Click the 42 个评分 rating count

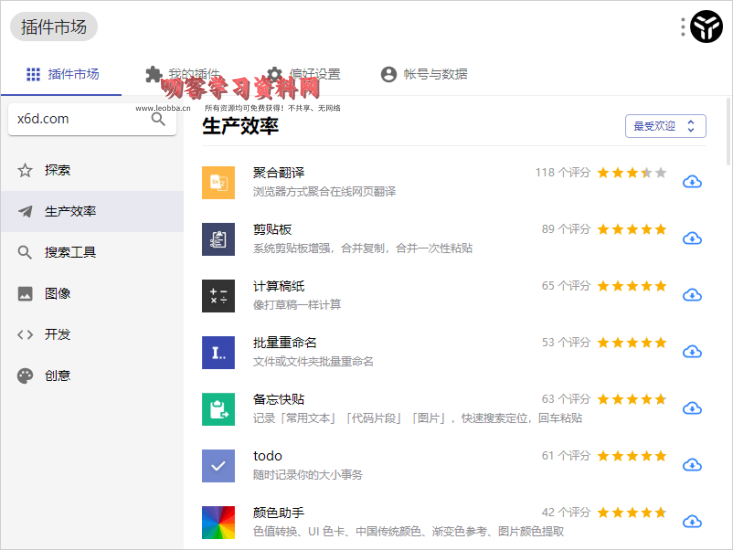pyautogui.click(x=566, y=513)
